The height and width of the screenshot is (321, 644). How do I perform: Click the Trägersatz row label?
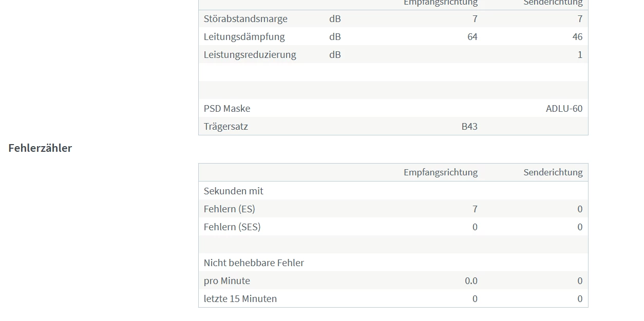click(x=226, y=127)
